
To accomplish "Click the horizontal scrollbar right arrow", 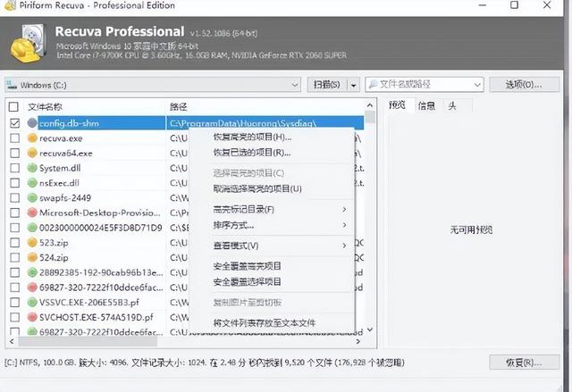I will pyautogui.click(x=357, y=341).
